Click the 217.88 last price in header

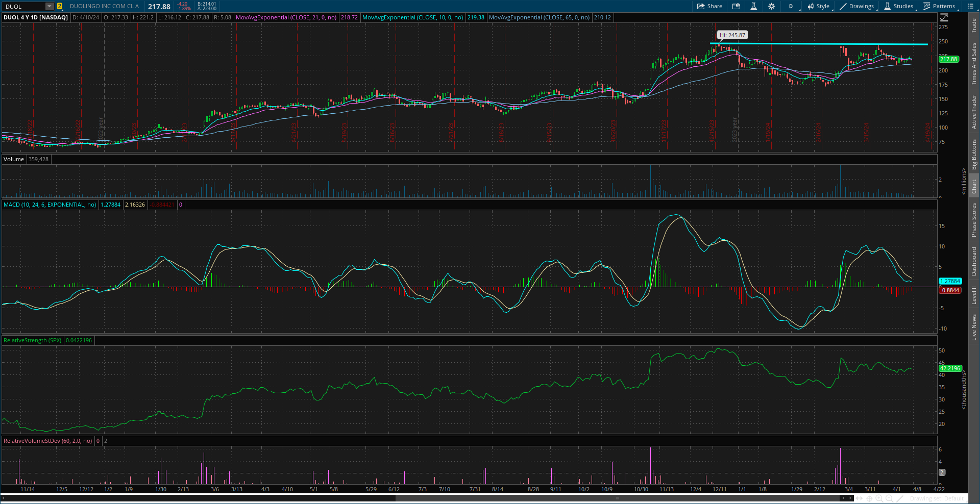[159, 7]
